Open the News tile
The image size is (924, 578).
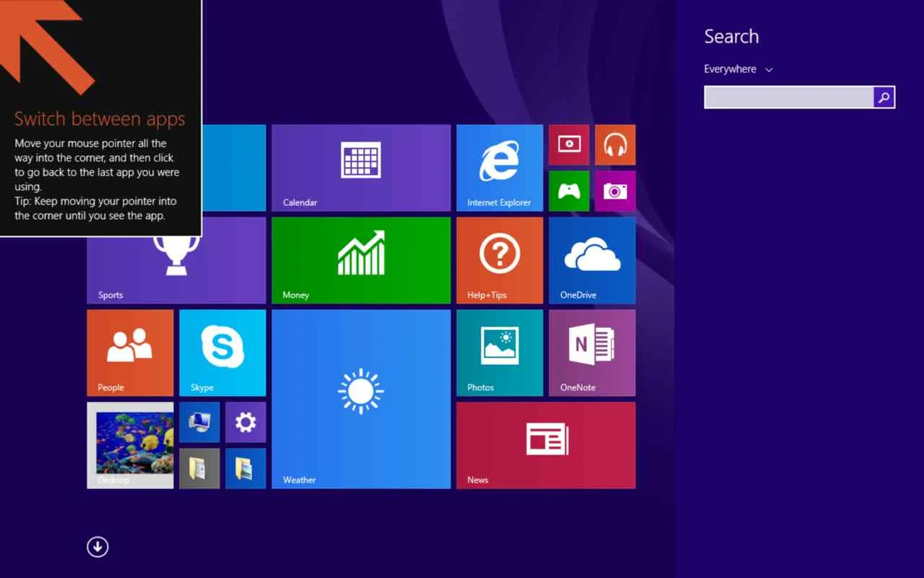pos(546,445)
